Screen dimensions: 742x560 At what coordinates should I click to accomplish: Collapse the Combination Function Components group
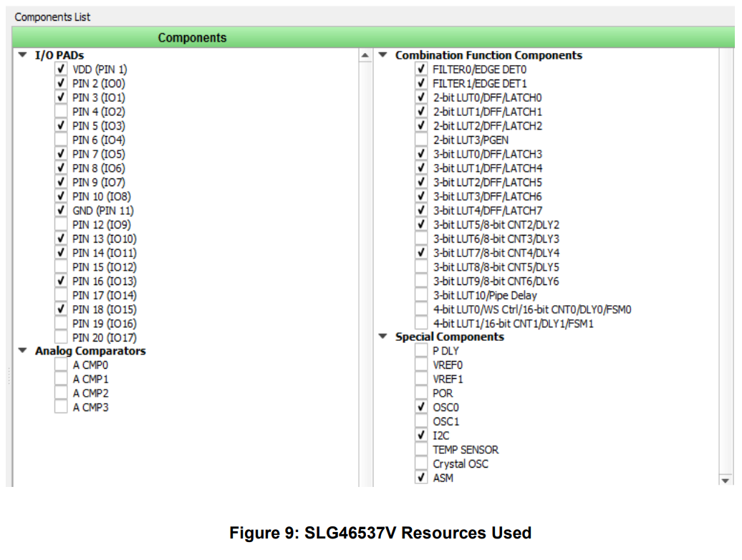(383, 55)
